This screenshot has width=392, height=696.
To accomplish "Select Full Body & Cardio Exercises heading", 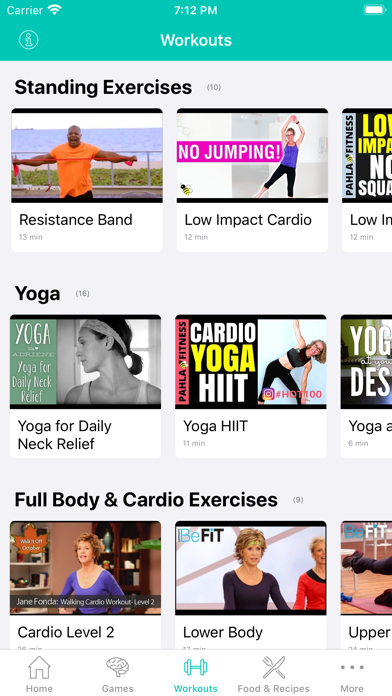I will [146, 500].
